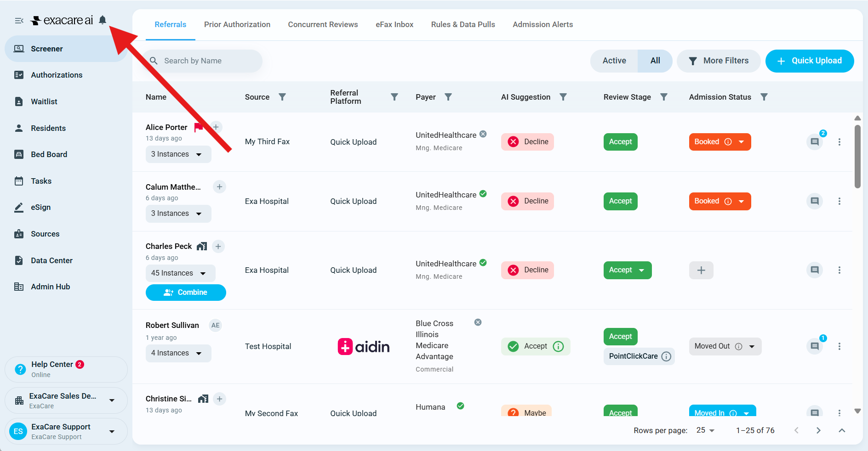Click the Search by Name field
The width and height of the screenshot is (868, 451).
(x=203, y=61)
